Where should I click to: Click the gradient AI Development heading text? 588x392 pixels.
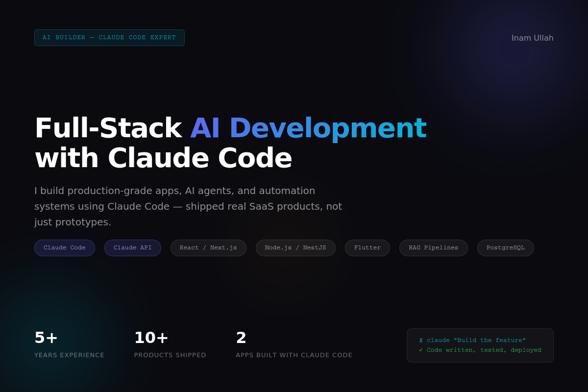click(x=308, y=128)
